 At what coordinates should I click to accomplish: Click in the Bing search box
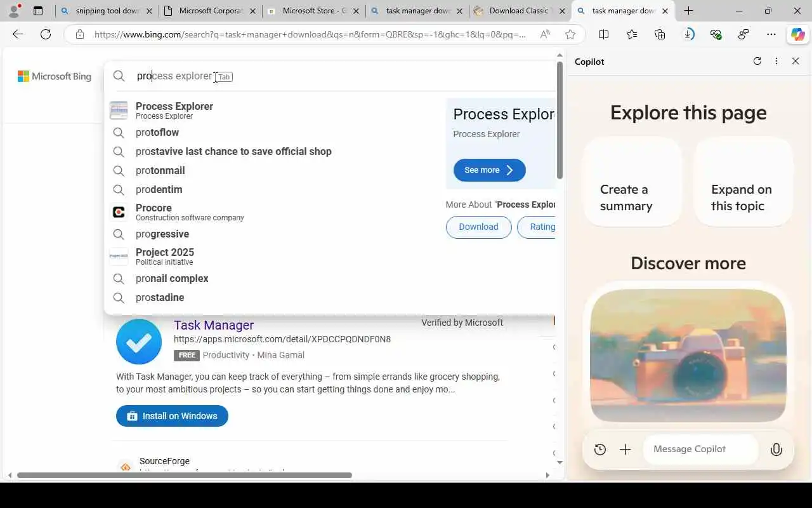(330, 76)
